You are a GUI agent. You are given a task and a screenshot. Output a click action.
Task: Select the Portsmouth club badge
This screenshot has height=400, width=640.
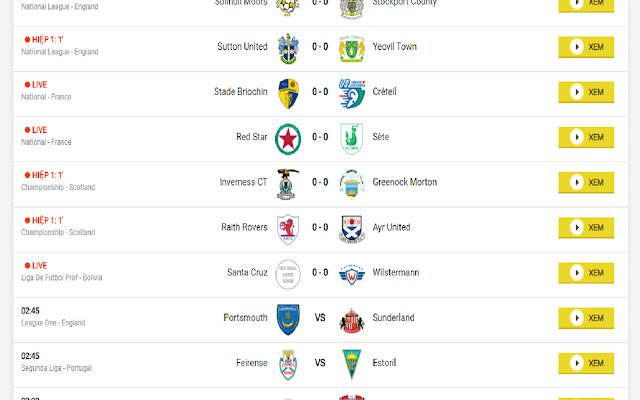click(x=288, y=320)
